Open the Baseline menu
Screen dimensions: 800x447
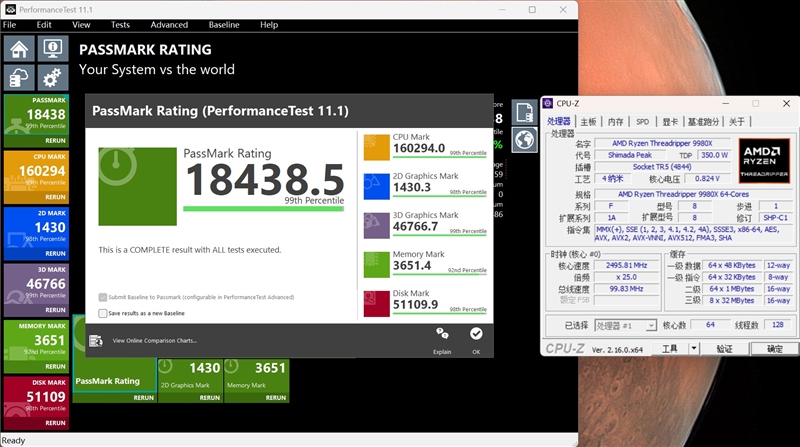tap(224, 24)
